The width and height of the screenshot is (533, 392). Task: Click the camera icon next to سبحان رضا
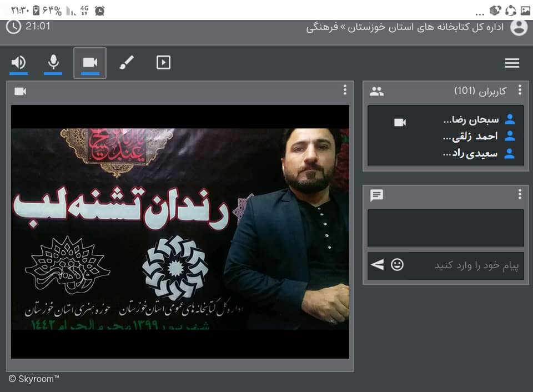pyautogui.click(x=401, y=121)
